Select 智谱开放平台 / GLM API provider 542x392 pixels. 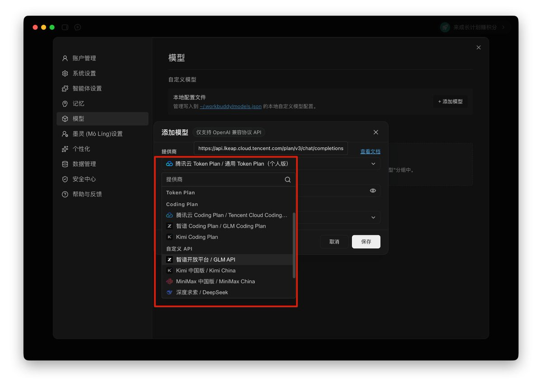click(228, 260)
